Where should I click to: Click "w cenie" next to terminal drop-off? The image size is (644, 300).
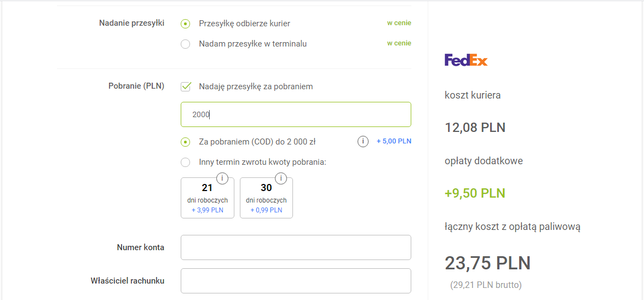coord(399,43)
